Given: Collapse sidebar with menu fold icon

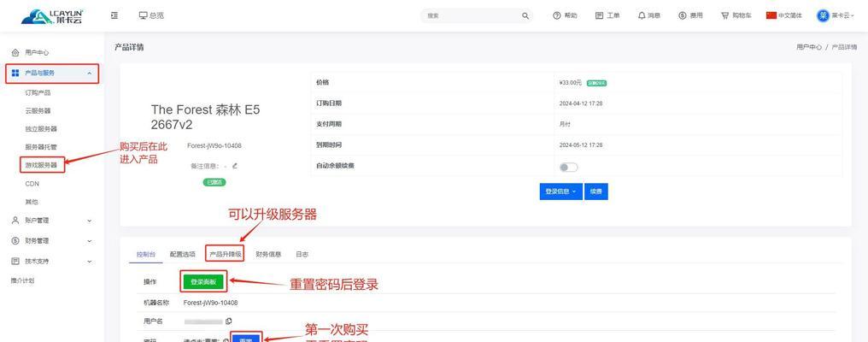Looking at the screenshot, I should pyautogui.click(x=114, y=15).
